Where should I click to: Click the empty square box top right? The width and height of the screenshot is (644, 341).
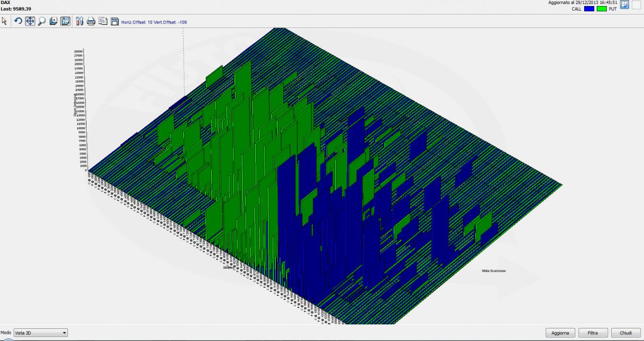click(x=636, y=5)
